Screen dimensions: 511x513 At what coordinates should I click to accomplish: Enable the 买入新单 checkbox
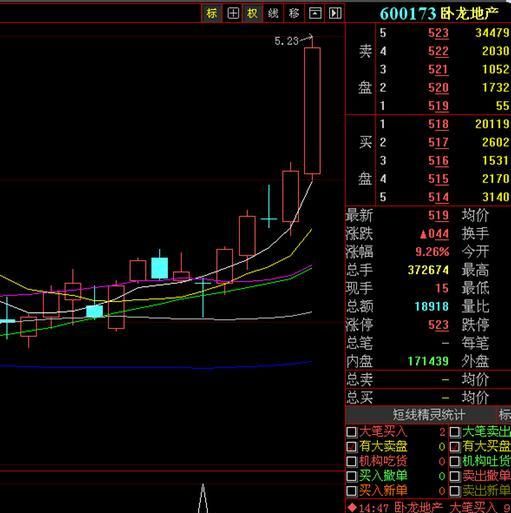pyautogui.click(x=351, y=491)
